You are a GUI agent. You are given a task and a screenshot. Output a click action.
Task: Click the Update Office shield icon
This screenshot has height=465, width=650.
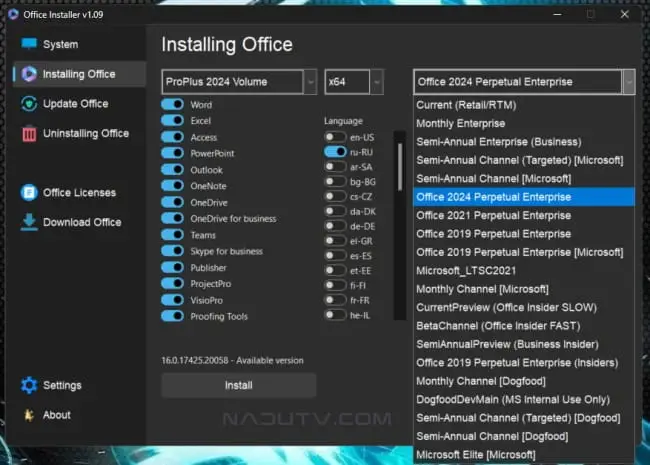[29, 104]
